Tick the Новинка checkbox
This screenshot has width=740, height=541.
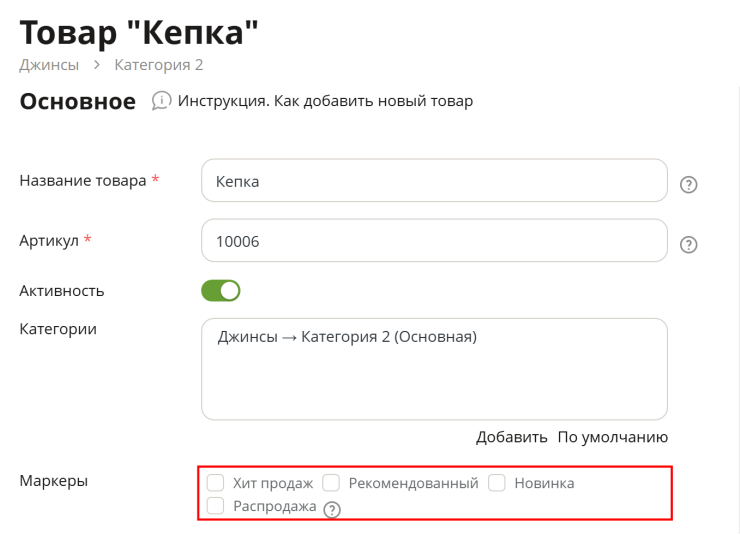[496, 482]
